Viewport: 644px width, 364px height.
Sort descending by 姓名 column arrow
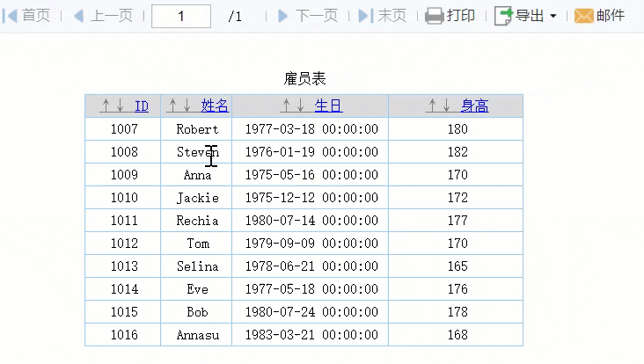pos(187,106)
